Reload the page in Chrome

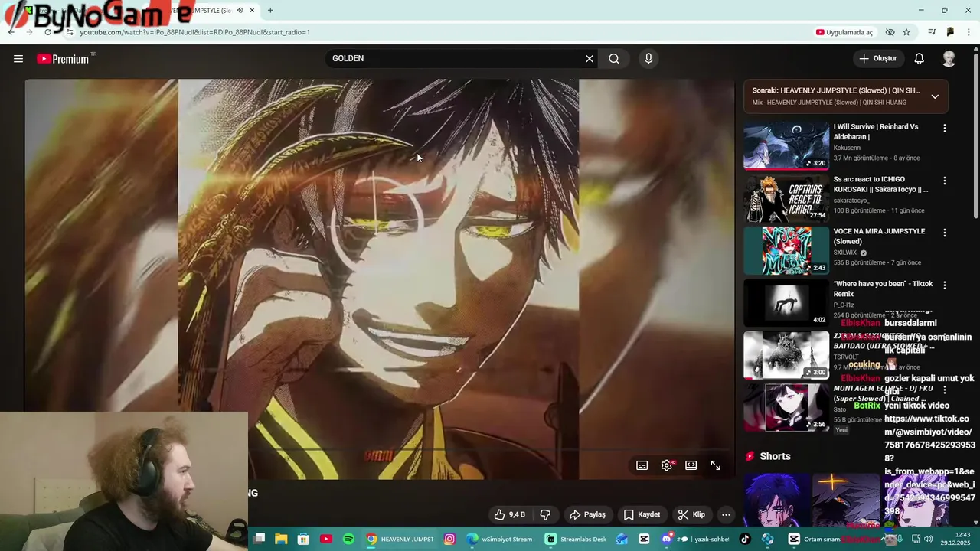pos(48,32)
